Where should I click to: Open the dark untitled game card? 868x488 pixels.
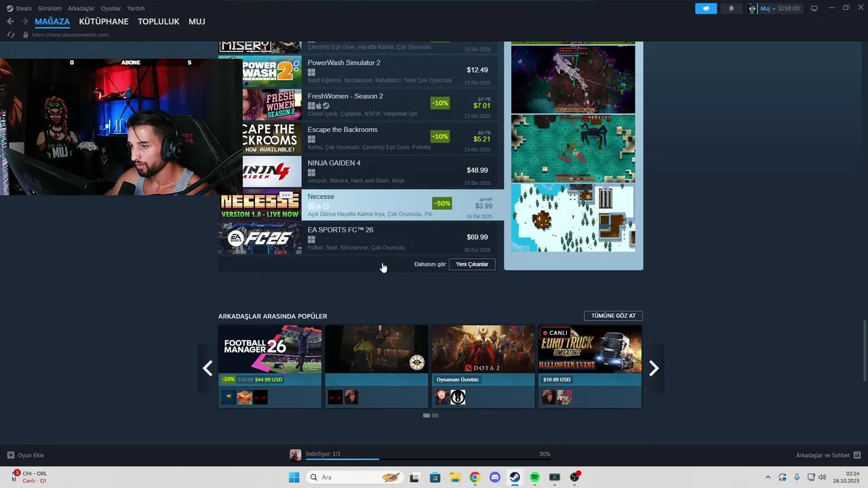pos(376,366)
